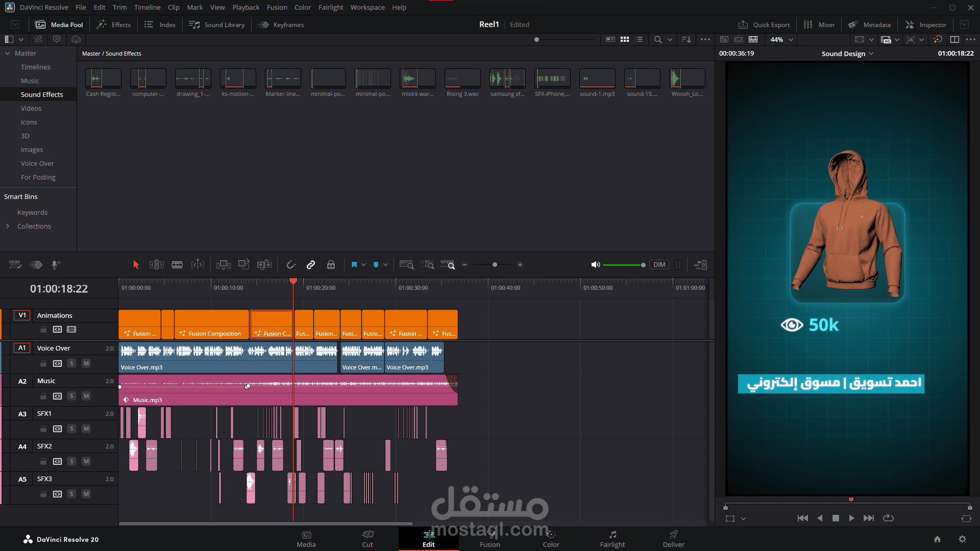
Task: Select the red arrow Selection Mode tool
Action: [136, 265]
